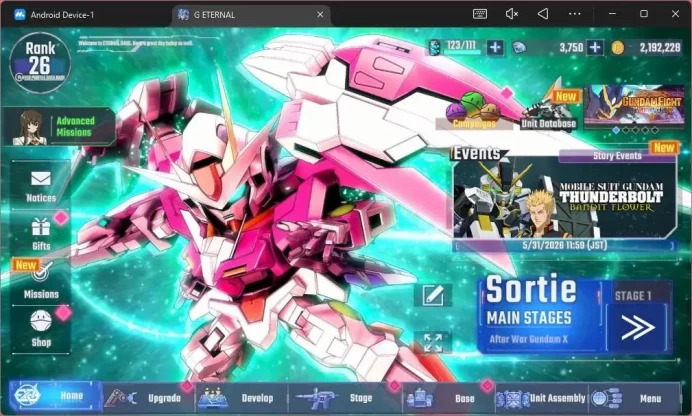Click the 3,750 diamond amount
692x416 pixels.
tap(572, 48)
